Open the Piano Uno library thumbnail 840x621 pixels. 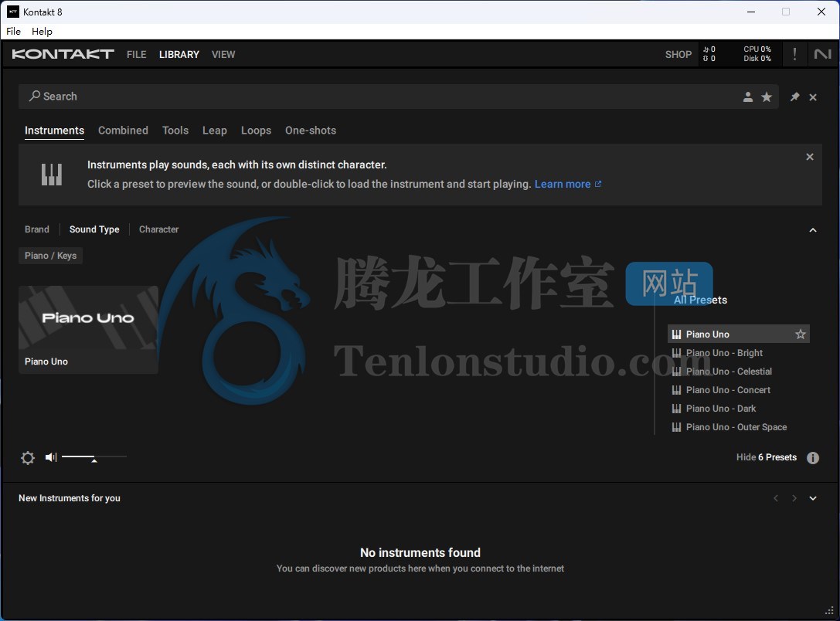(88, 329)
